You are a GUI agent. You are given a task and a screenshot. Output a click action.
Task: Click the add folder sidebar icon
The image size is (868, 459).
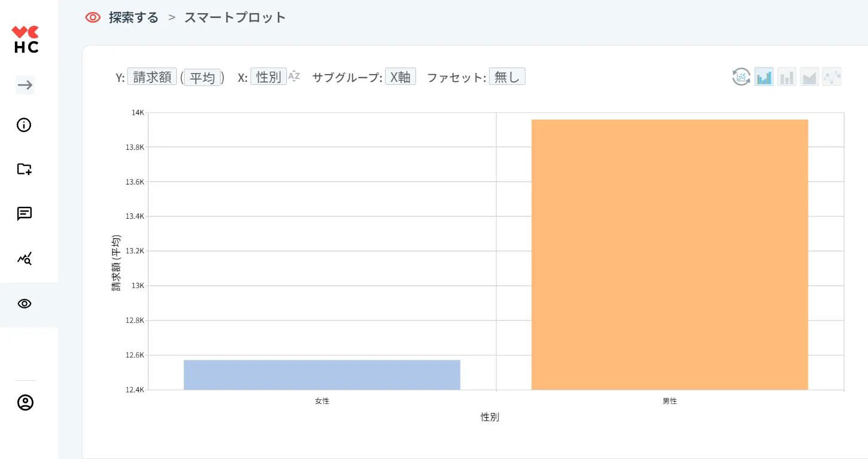pos(25,169)
